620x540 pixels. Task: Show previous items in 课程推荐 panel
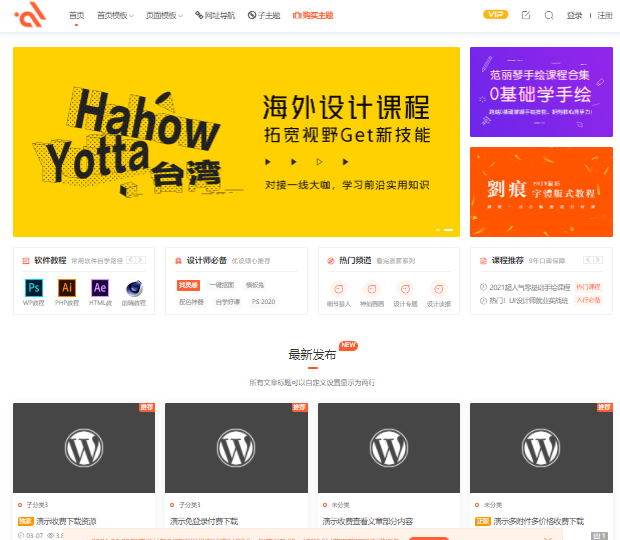(588, 260)
